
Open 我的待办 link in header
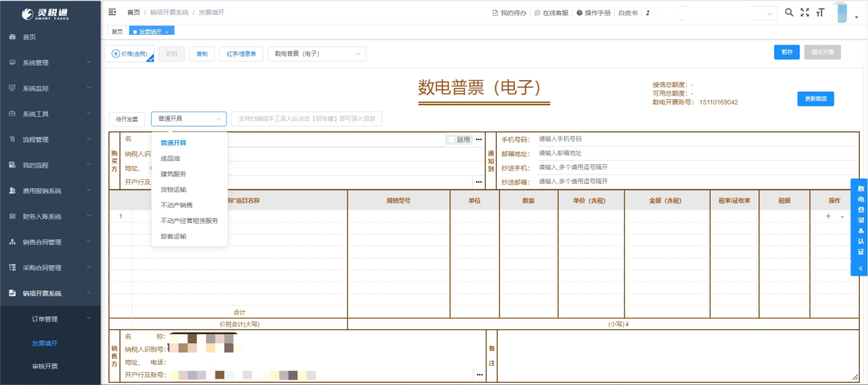click(x=509, y=13)
